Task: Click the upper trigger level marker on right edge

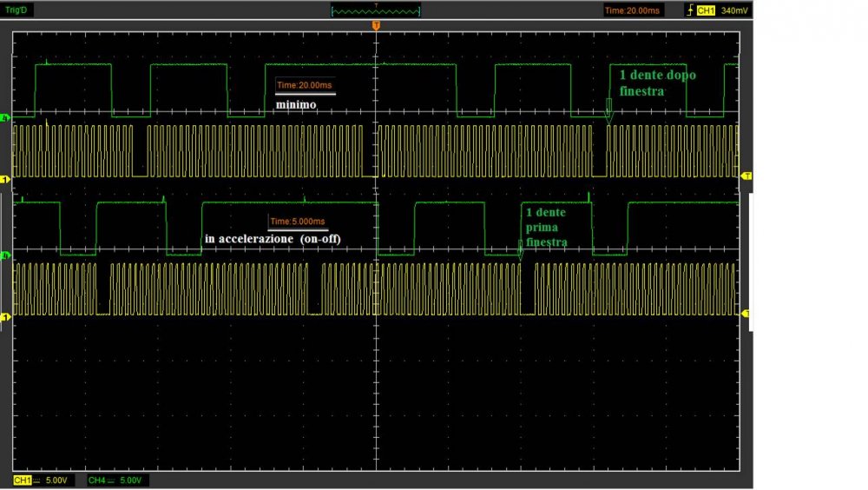Action: click(746, 176)
